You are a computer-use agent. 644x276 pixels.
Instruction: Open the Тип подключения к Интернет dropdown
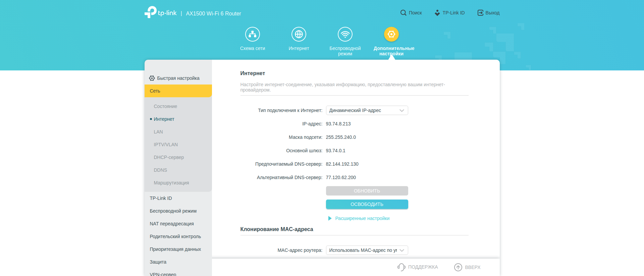click(367, 110)
